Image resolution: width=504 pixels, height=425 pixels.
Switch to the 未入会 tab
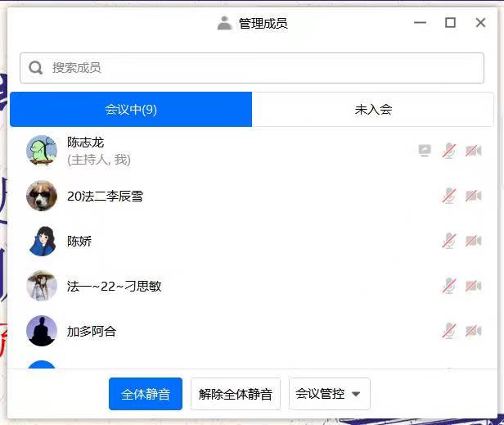(373, 110)
